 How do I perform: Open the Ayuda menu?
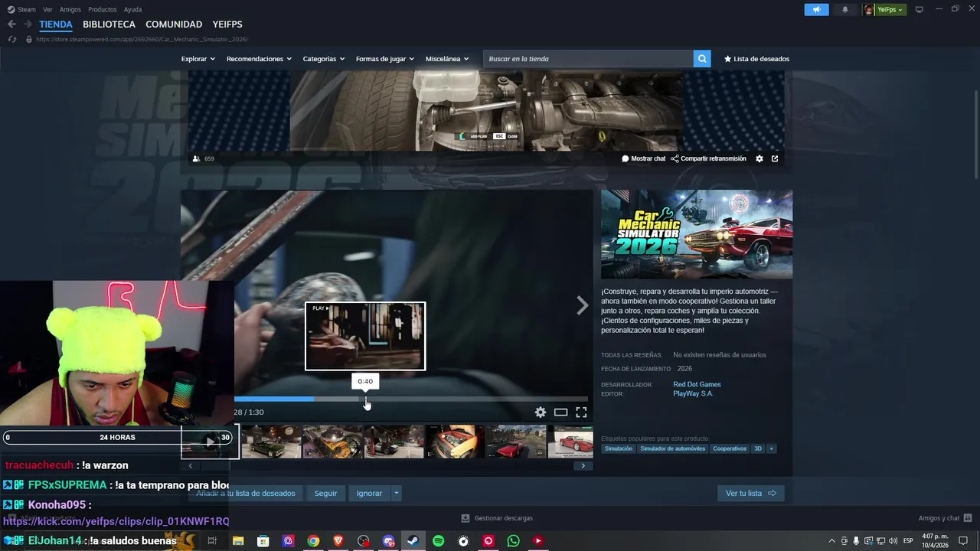(x=132, y=9)
